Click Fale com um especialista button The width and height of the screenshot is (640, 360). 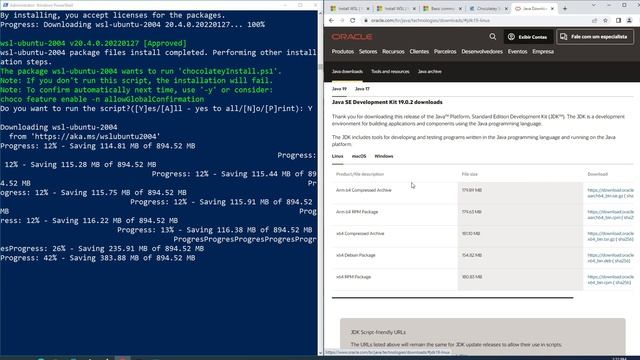tap(595, 37)
